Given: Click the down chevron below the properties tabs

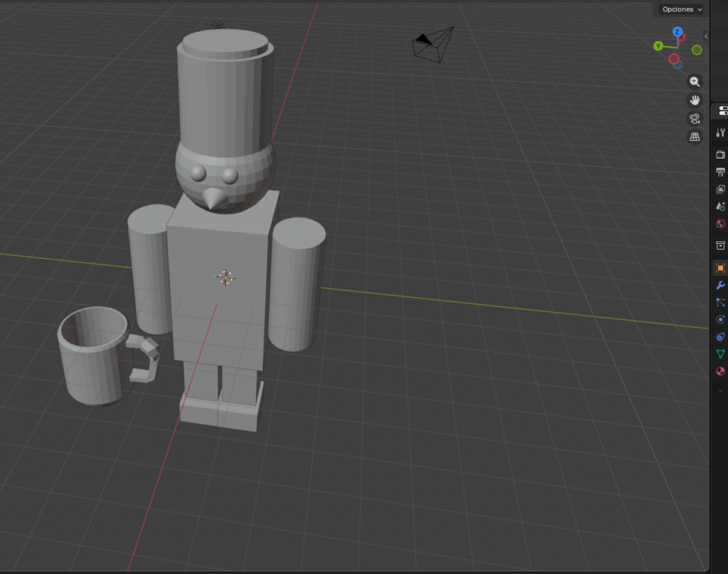Looking at the screenshot, I should click(720, 390).
